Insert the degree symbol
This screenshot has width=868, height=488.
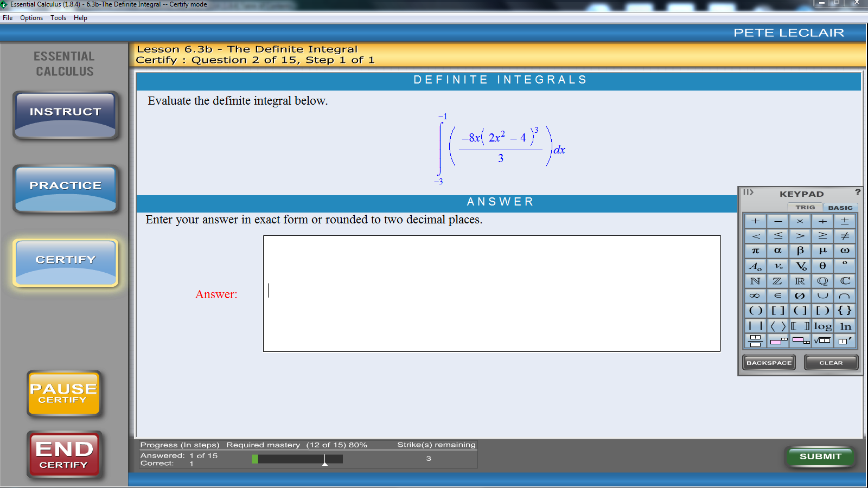845,266
